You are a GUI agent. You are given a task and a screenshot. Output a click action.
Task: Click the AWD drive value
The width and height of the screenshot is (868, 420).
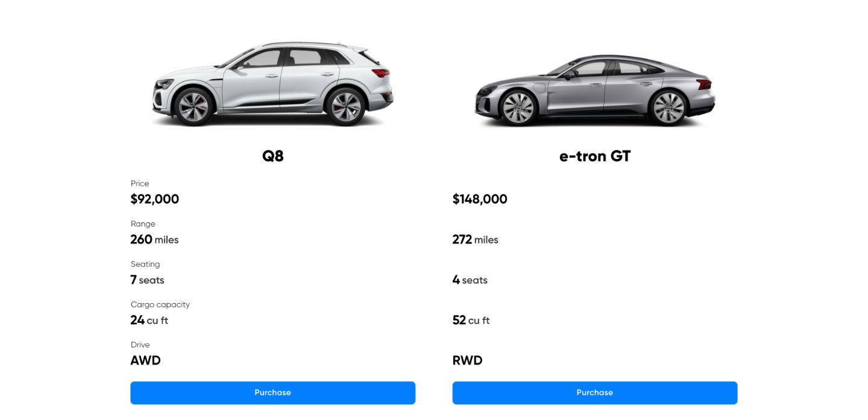click(146, 361)
